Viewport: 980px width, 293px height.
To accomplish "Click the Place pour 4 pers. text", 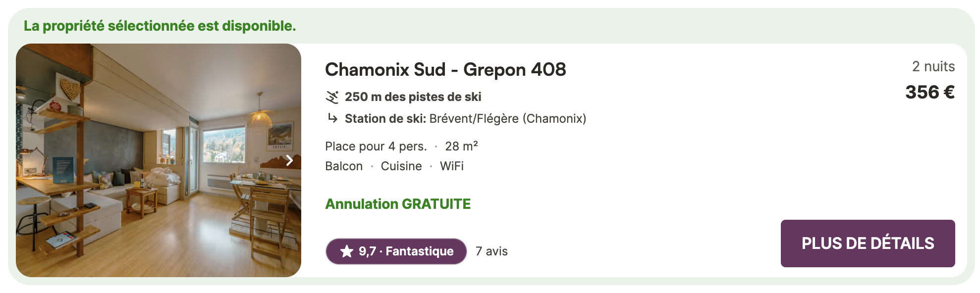I will pos(376,146).
